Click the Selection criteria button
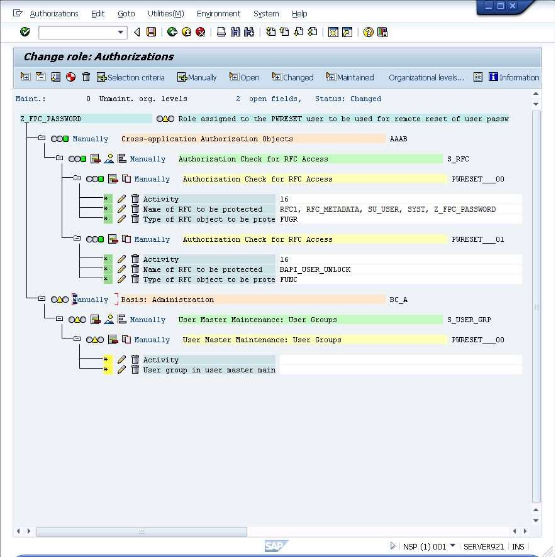The height and width of the screenshot is (557, 555). (x=130, y=77)
